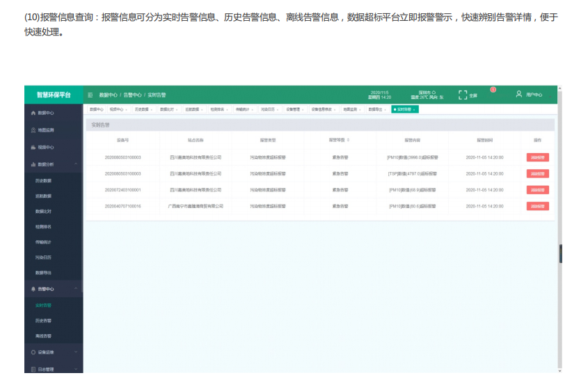Click the red action button in first row
Viewport: 588px width, 387px height.
click(x=537, y=157)
